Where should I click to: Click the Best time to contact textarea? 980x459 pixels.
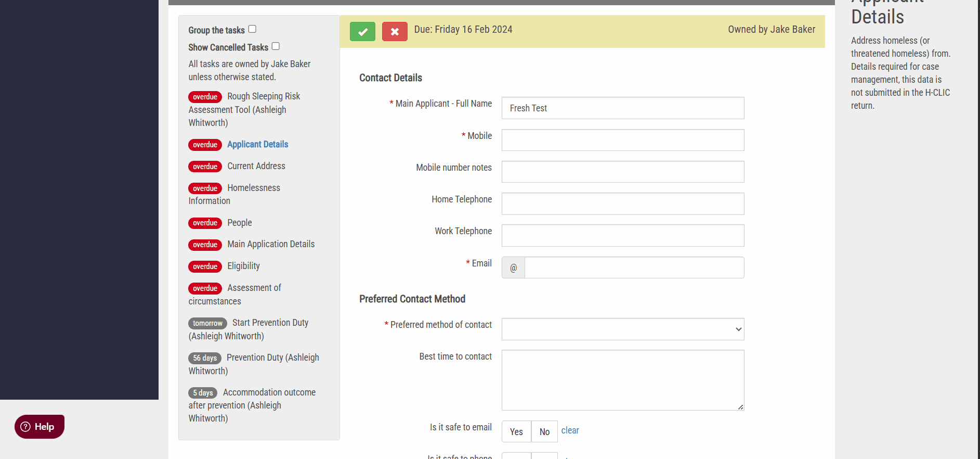(623, 380)
